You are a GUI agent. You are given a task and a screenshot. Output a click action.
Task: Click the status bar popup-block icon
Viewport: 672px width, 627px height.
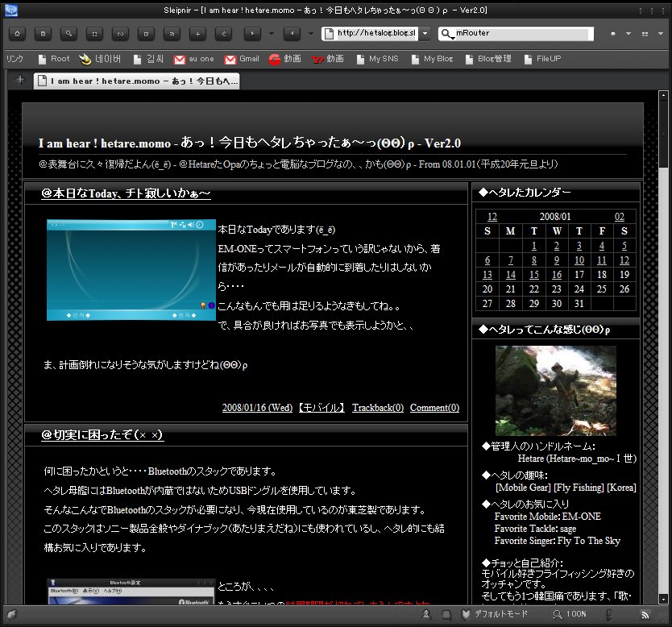point(446,615)
